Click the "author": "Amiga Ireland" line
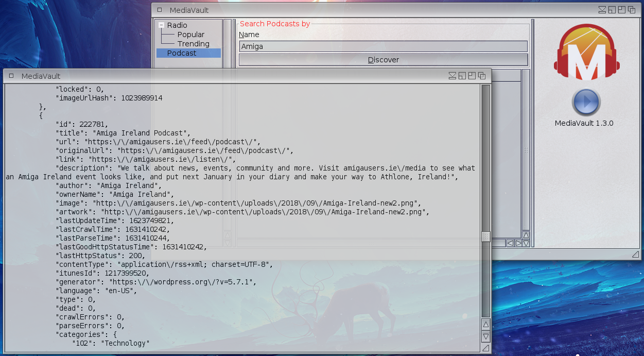This screenshot has width=644, height=356. pos(108,185)
